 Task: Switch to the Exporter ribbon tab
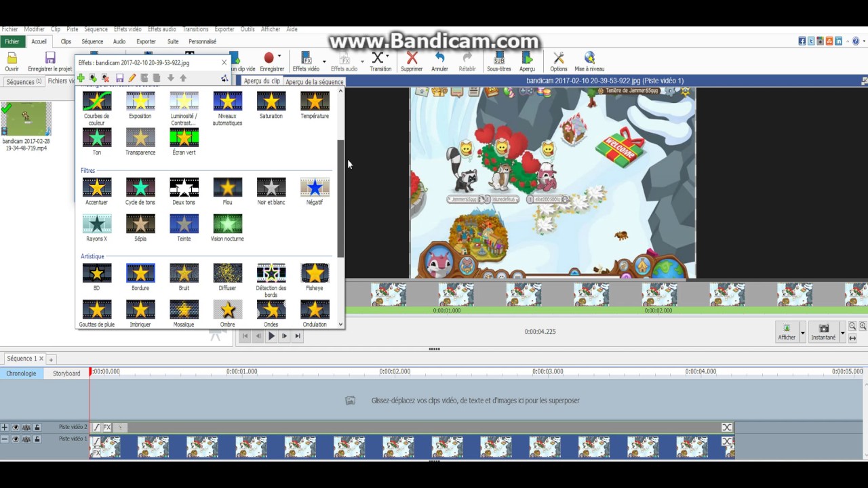146,41
